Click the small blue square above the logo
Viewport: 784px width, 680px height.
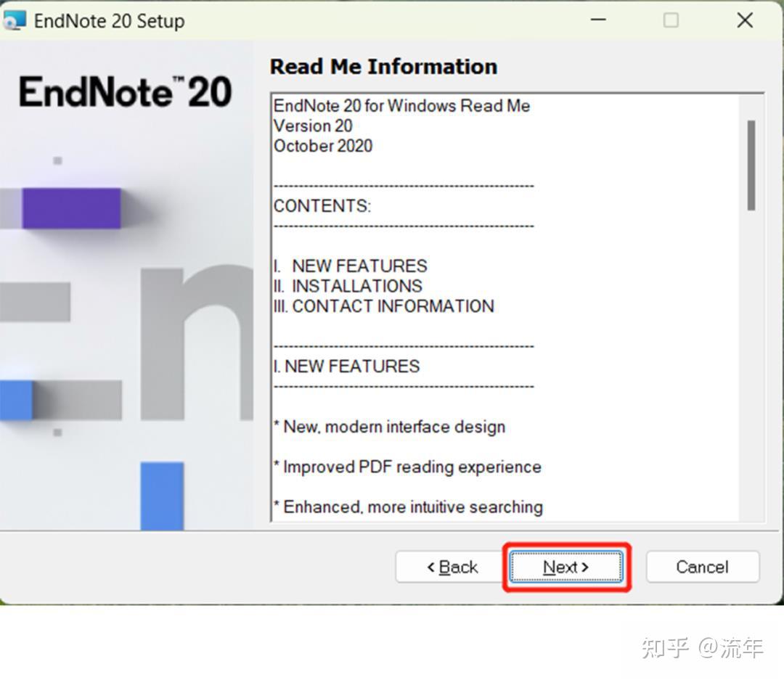(57, 161)
